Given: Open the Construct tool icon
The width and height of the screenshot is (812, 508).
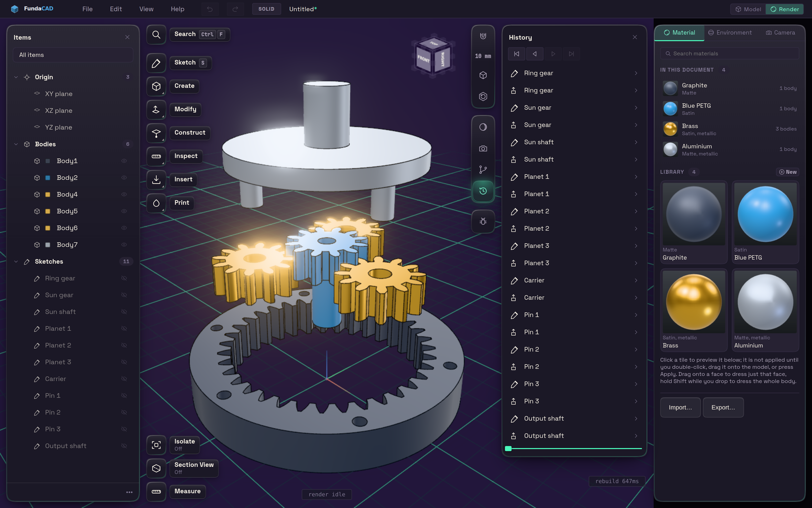Looking at the screenshot, I should (x=156, y=133).
